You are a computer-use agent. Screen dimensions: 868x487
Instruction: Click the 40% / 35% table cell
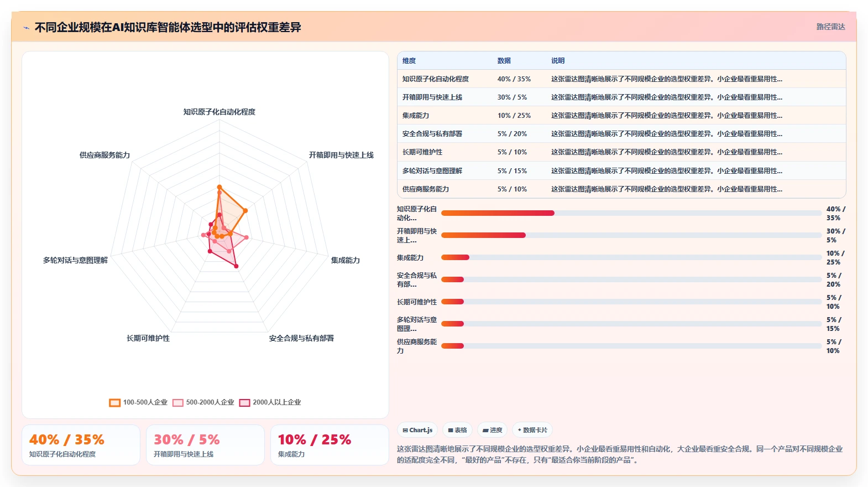514,79
